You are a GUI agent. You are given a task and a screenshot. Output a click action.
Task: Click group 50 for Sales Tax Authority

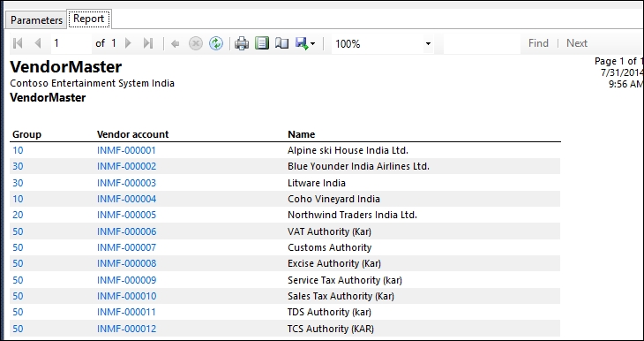[x=18, y=296]
